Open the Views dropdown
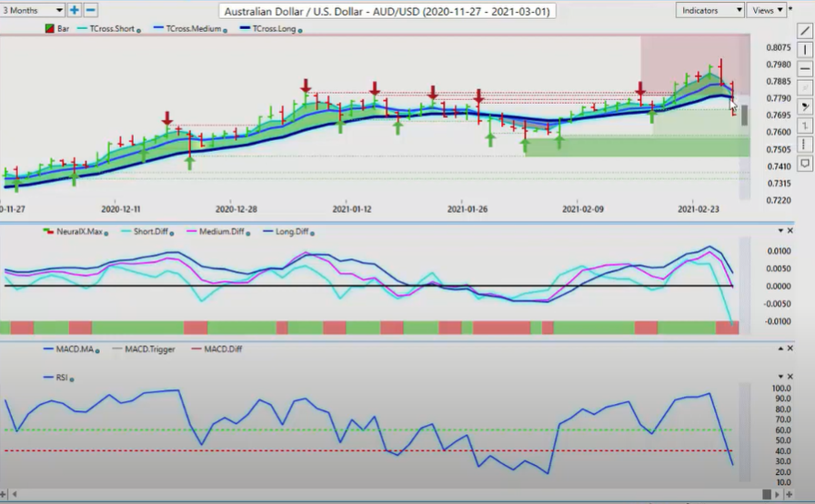The image size is (815, 504). coord(767,10)
